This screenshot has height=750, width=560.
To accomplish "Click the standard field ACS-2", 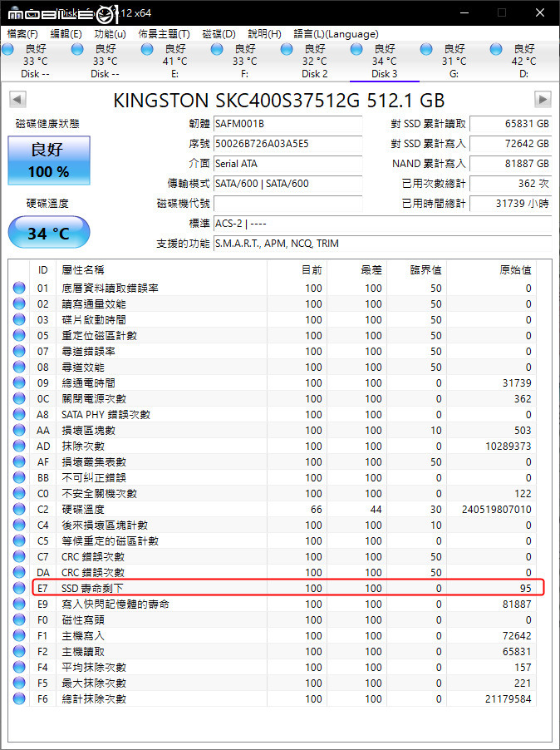I will (382, 224).
